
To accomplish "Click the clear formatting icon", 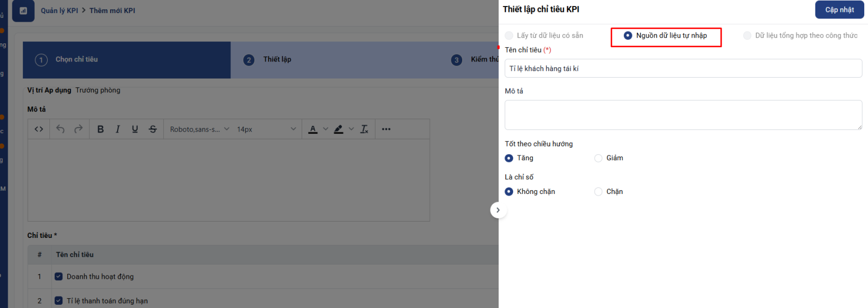I will pos(364,129).
